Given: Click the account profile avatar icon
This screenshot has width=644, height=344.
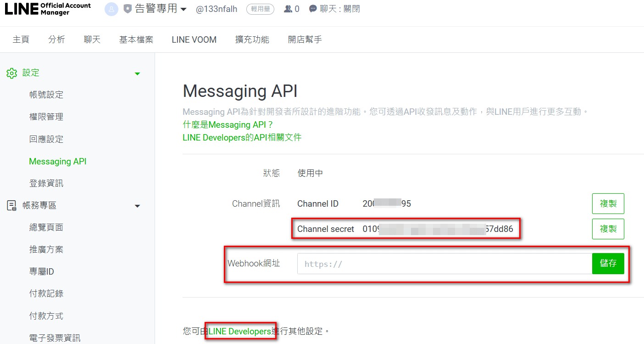Looking at the screenshot, I should tap(111, 9).
